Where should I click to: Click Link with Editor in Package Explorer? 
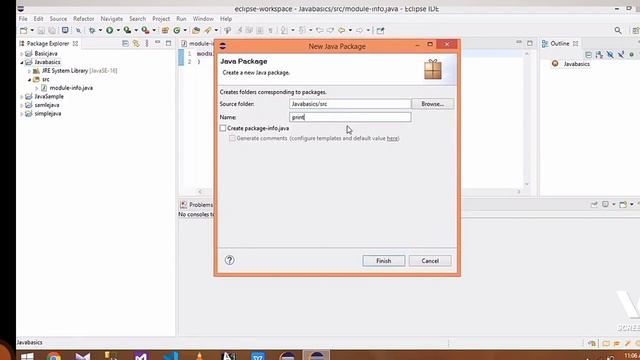point(136,43)
